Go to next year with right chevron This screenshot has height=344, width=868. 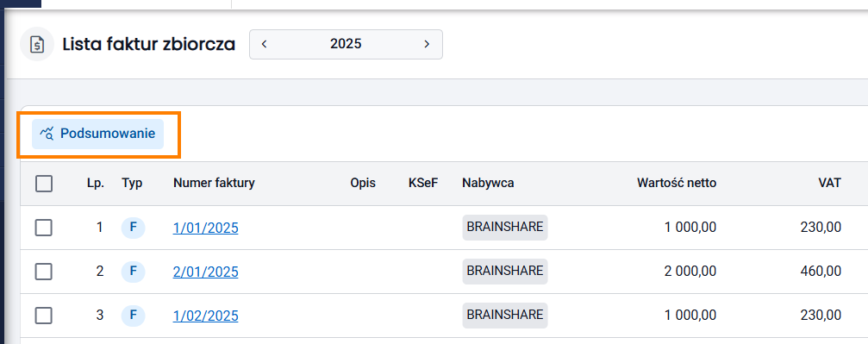pyautogui.click(x=427, y=44)
